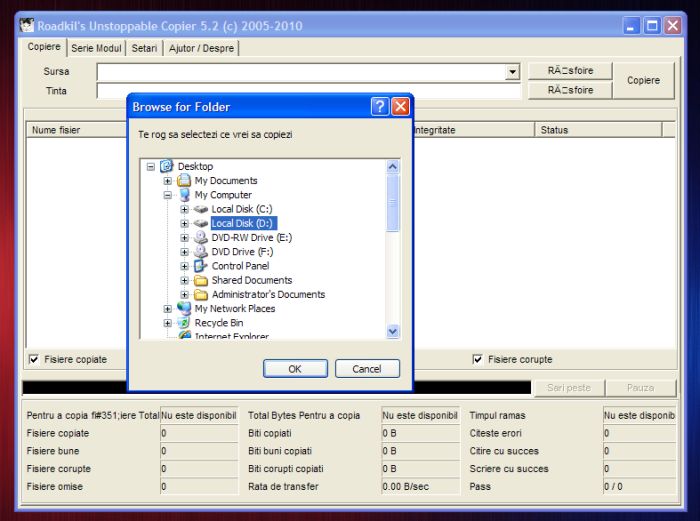Select the Control Panel label
Viewport: 700px width, 521px height.
240,266
